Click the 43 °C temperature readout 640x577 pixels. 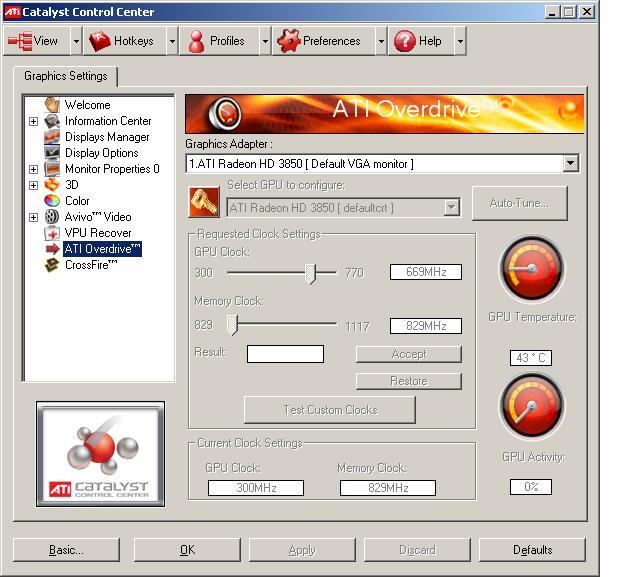[531, 358]
